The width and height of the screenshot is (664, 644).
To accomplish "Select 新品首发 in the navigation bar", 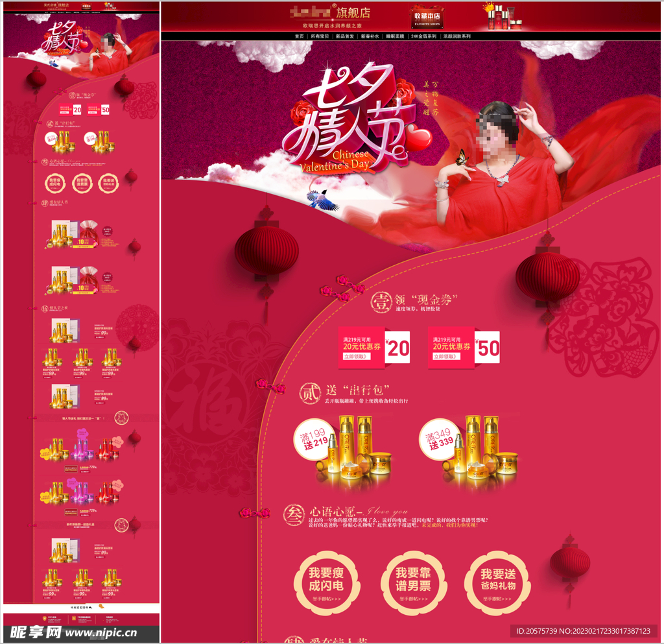I will click(x=345, y=36).
